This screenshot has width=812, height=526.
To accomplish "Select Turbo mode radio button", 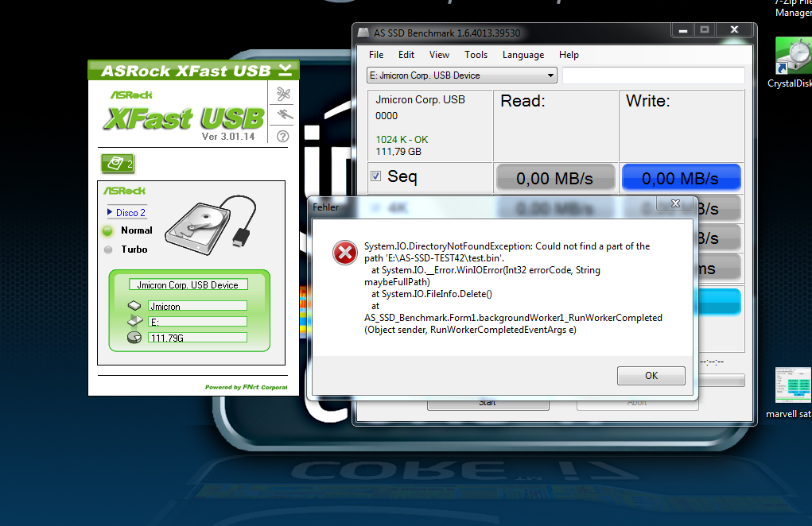I will (108, 249).
